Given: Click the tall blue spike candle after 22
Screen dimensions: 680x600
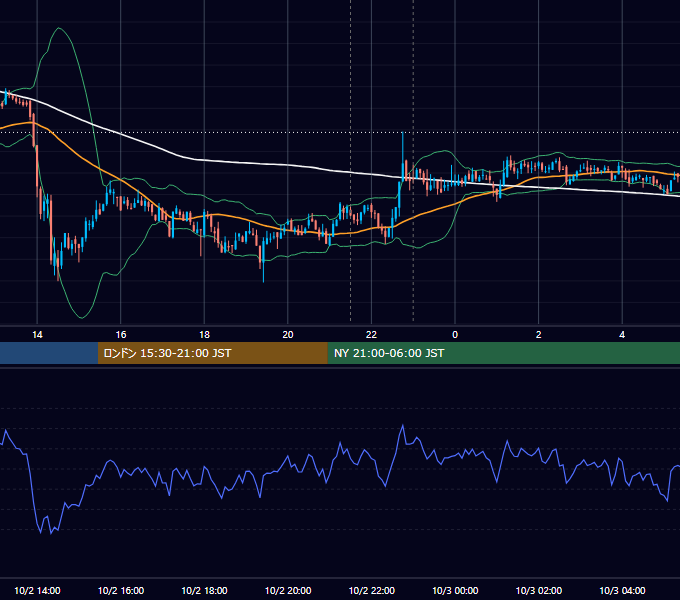Looking at the screenshot, I should tap(402, 157).
